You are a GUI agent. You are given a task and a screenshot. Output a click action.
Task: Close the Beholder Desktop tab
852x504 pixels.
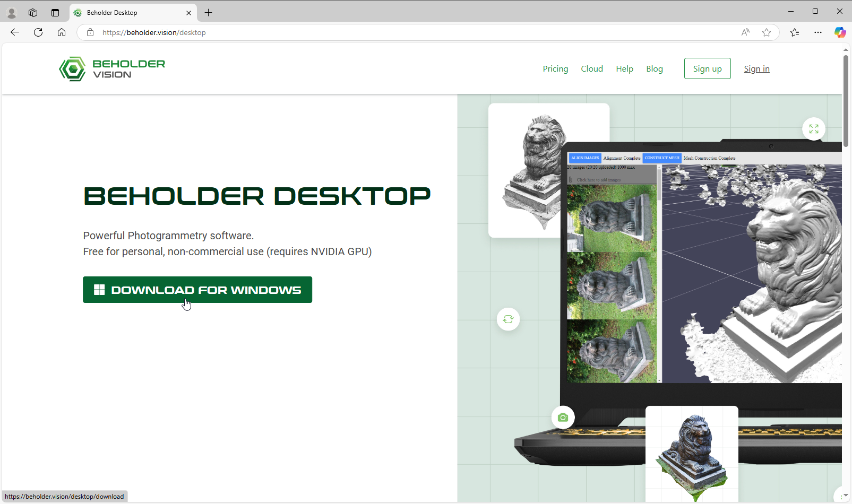click(188, 13)
